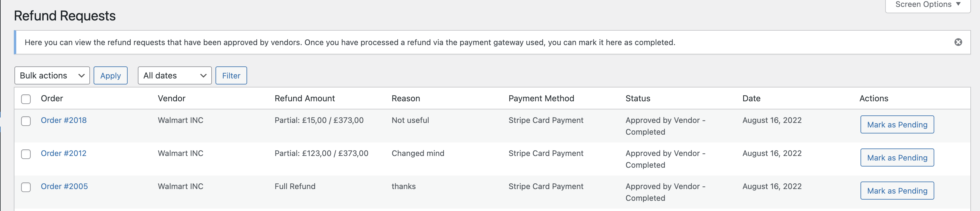Open the Order #2005 link

(64, 186)
